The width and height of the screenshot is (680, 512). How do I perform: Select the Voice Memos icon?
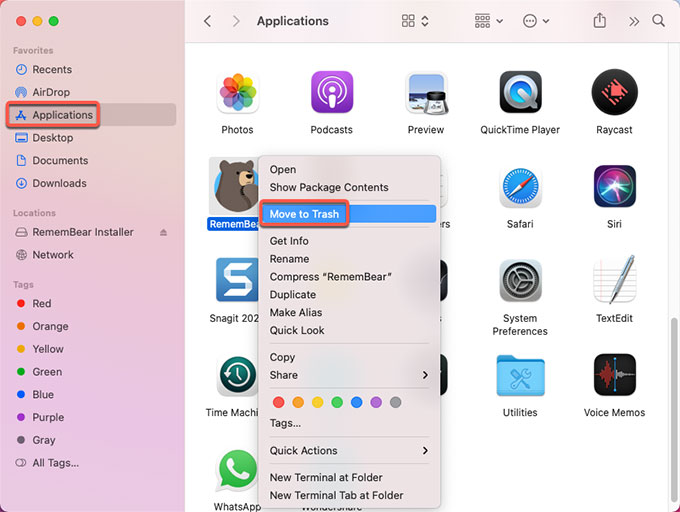point(614,375)
